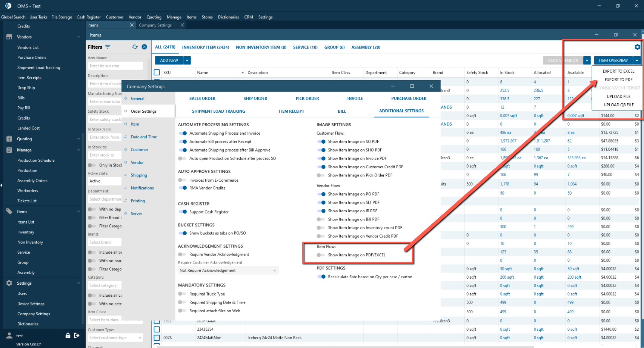Click the Printing section marker icon

coord(126,201)
